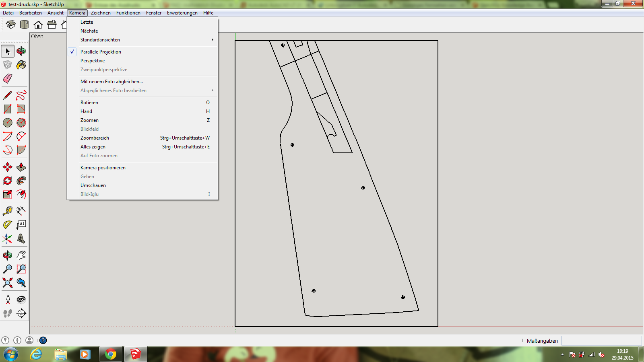Viewport: 644px width, 362px height.
Task: Switch to Iso view house icon
Action: 11,25
